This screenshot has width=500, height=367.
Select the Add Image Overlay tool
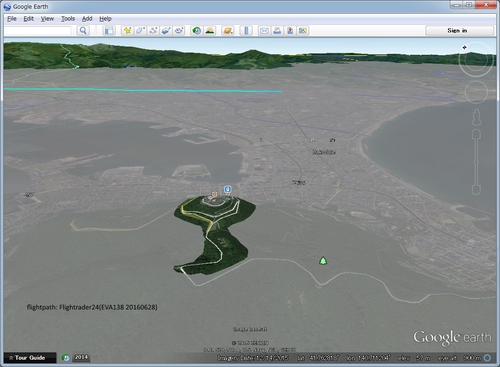[166, 31]
